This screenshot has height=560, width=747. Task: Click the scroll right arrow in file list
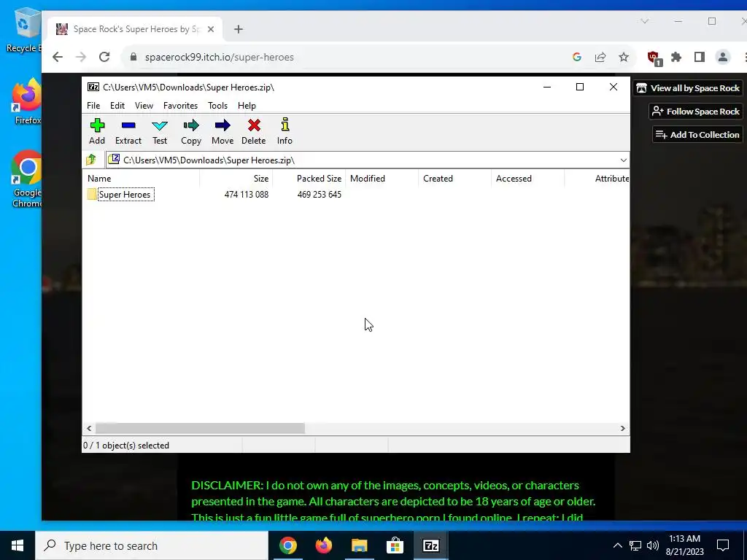pos(623,428)
